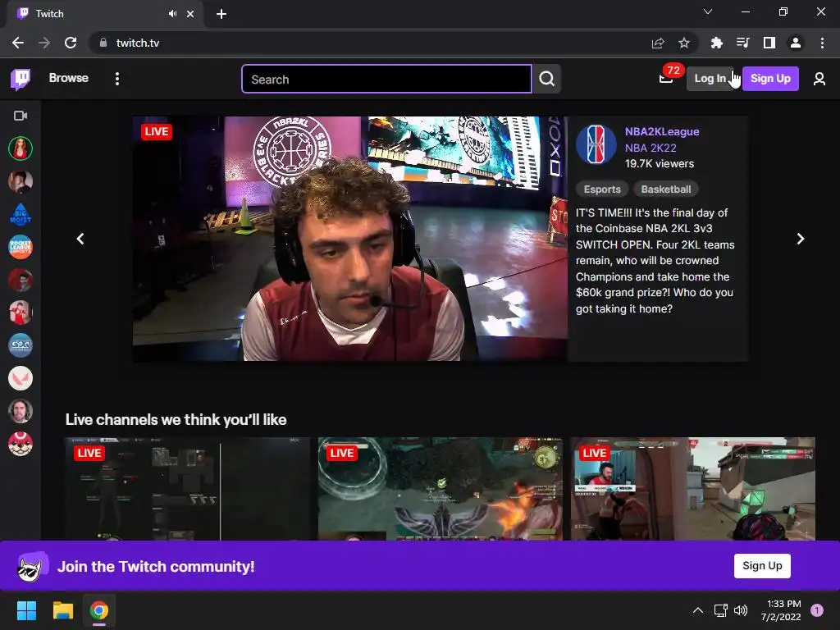Open the Chrome three-dot menu

(x=822, y=43)
